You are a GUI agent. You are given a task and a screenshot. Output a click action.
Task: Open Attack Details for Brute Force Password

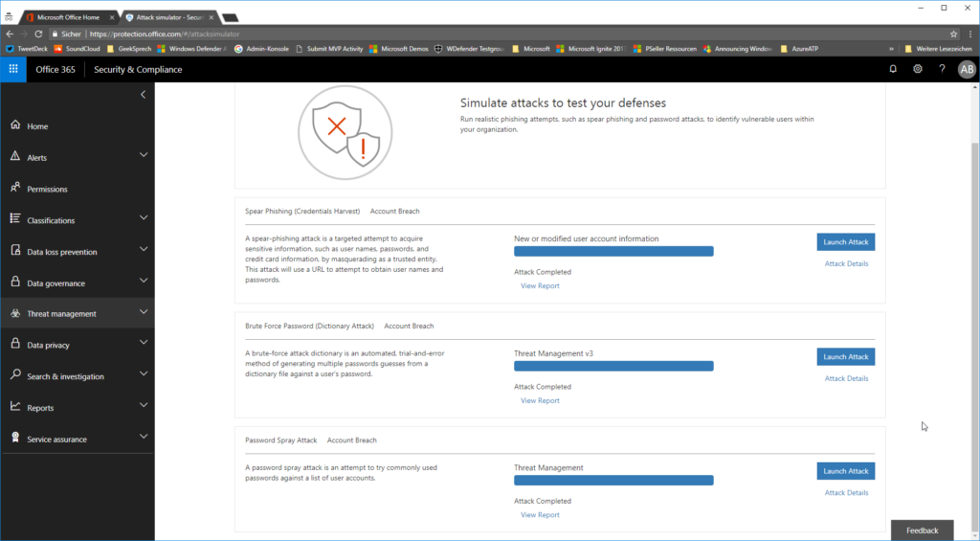846,378
